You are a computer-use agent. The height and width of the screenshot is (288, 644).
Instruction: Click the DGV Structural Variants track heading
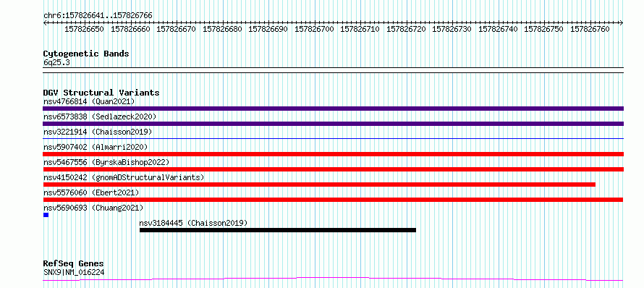point(101,93)
